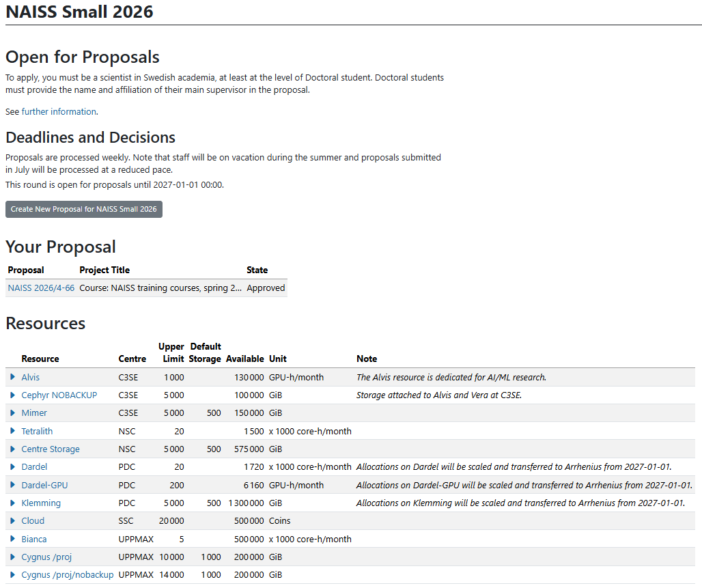
Task: Expand the Cephyr NOBACKUP details
Action: (12, 395)
